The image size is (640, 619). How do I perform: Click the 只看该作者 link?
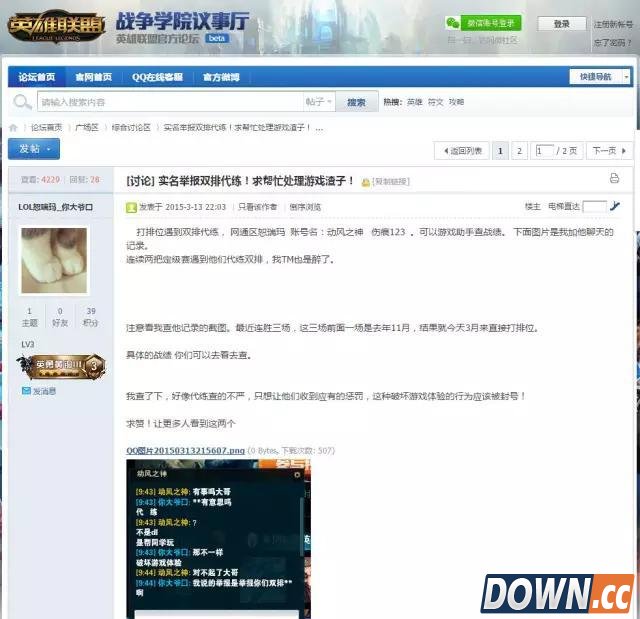[x=258, y=207]
